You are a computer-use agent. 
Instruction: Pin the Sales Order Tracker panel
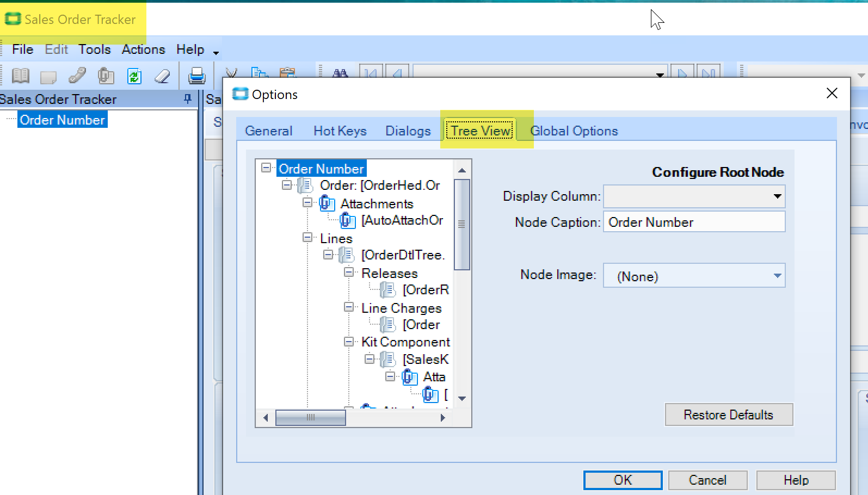click(x=188, y=99)
